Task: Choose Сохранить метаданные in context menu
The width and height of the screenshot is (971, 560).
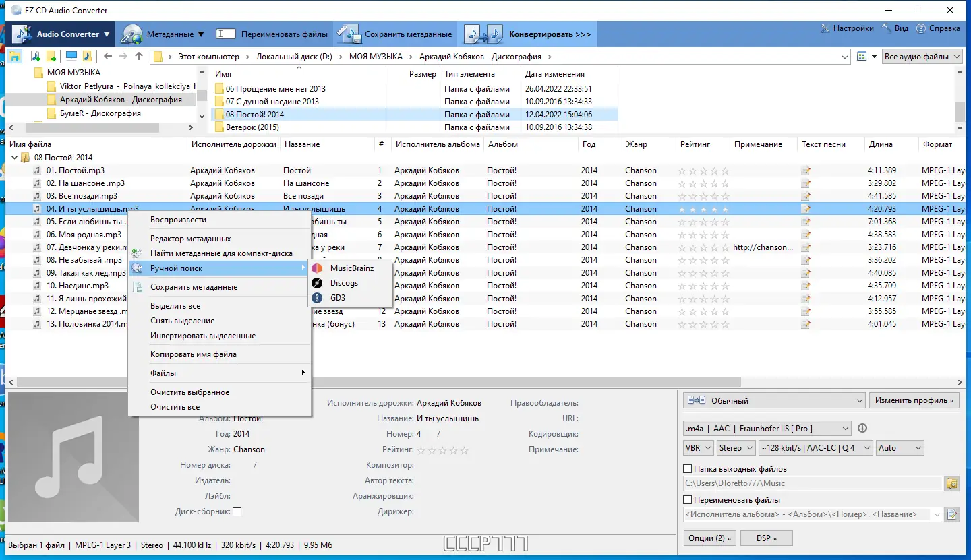Action: pos(194,287)
